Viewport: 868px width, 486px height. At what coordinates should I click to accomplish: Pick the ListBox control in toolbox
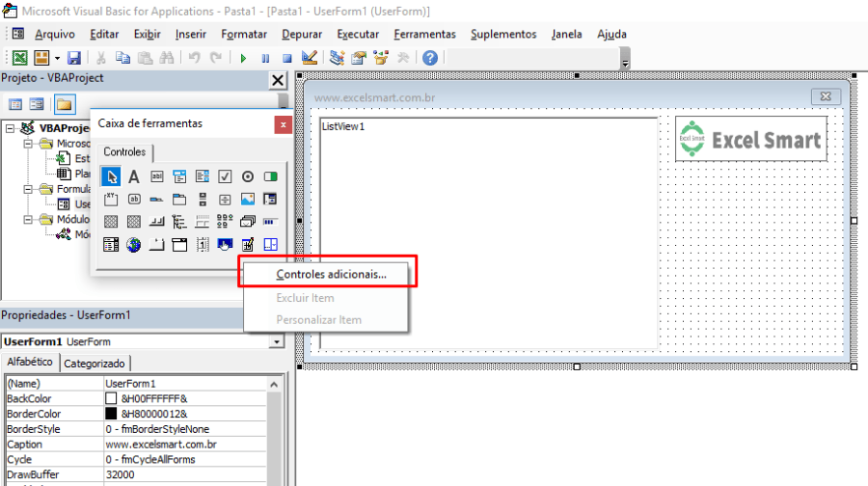pyautogui.click(x=203, y=176)
